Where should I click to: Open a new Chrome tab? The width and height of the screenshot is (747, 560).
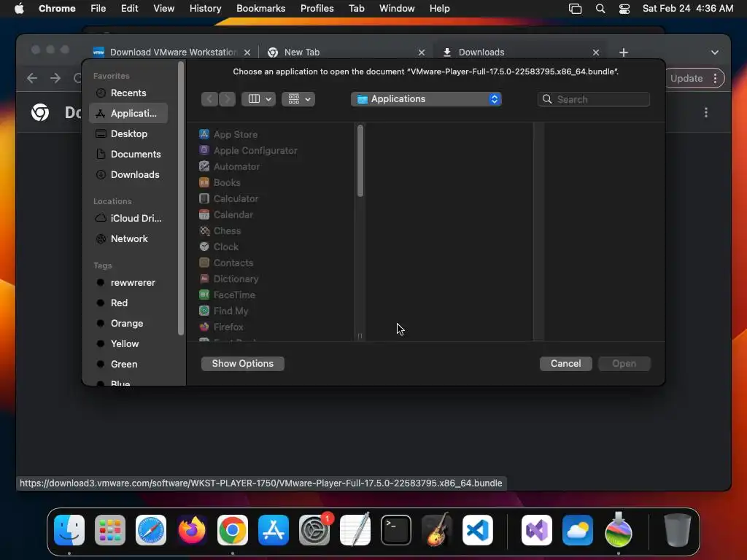click(624, 52)
